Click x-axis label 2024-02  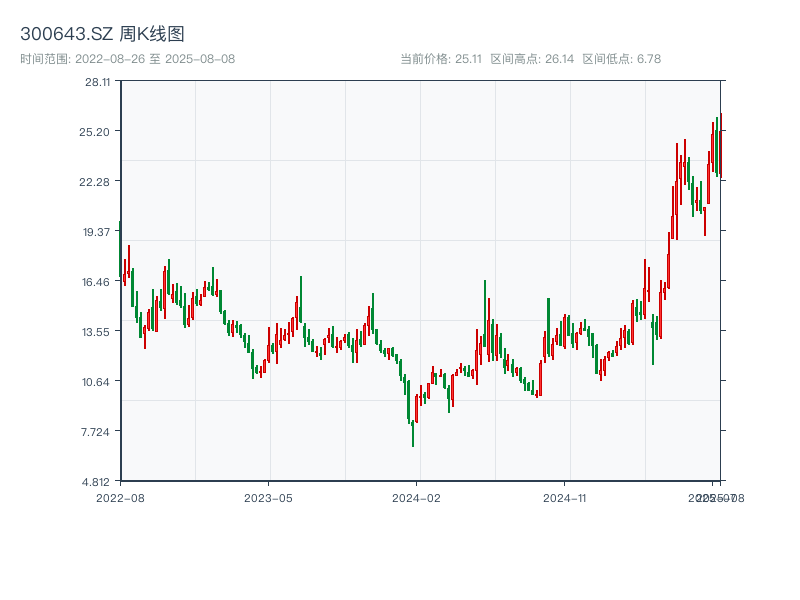pyautogui.click(x=416, y=498)
